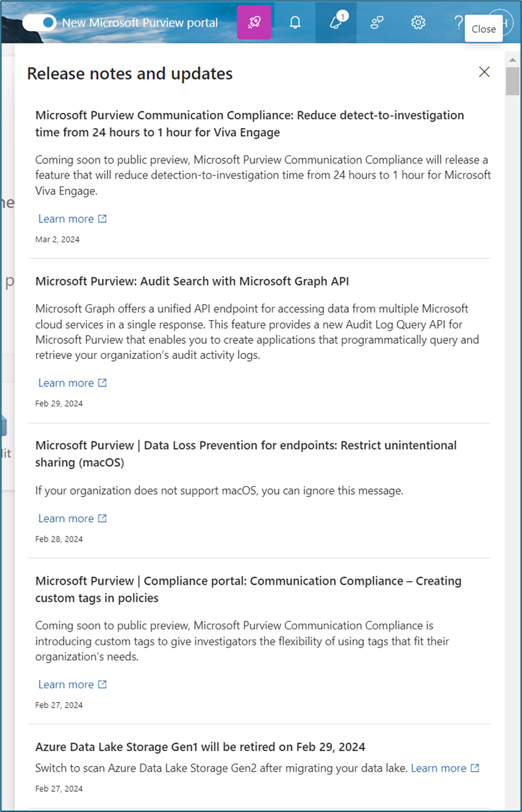
Task: Open Learn more under Viva Engage update
Action: (x=66, y=219)
